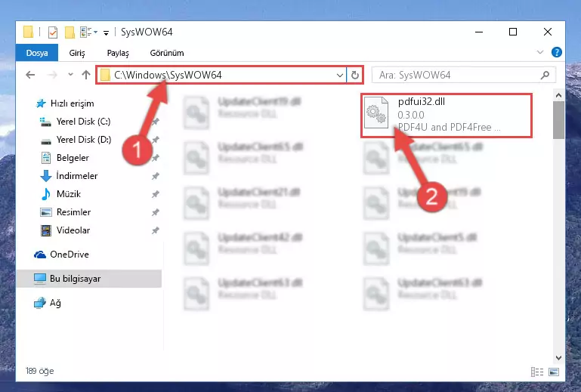Click the vertical scrollbar thumb
This screenshot has width=581, height=392.
(x=558, y=119)
